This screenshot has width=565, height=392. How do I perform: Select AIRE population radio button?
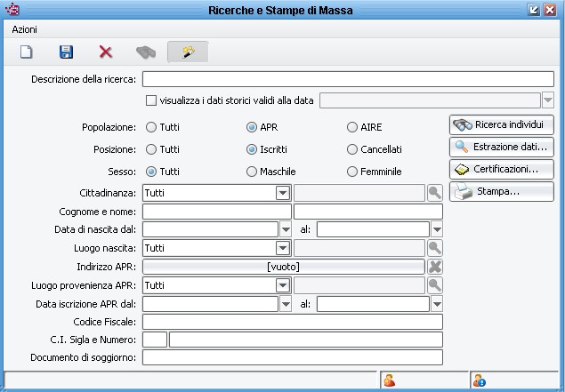point(353,128)
